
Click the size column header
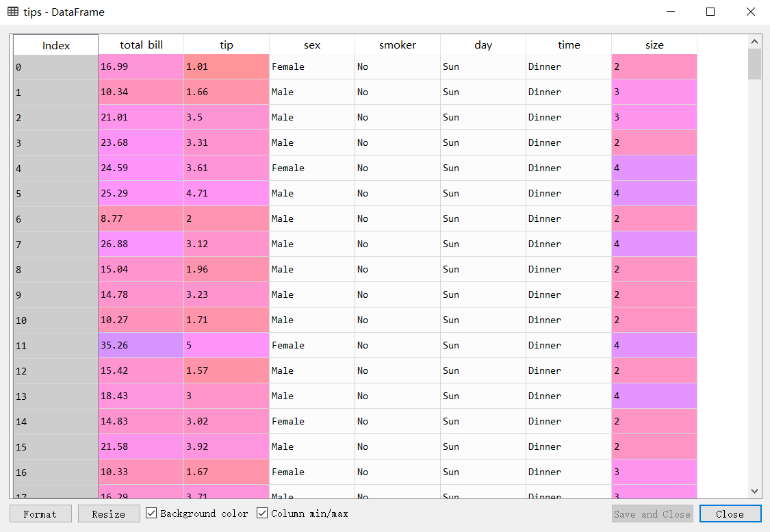654,45
